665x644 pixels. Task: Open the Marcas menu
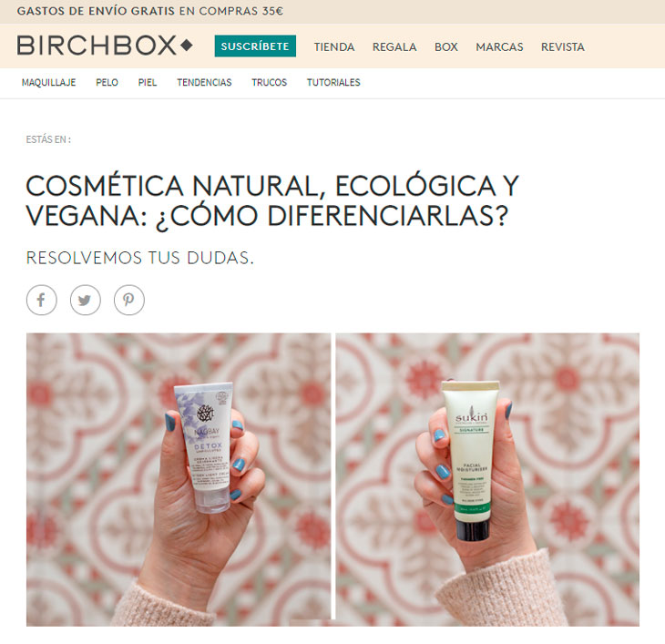[499, 46]
